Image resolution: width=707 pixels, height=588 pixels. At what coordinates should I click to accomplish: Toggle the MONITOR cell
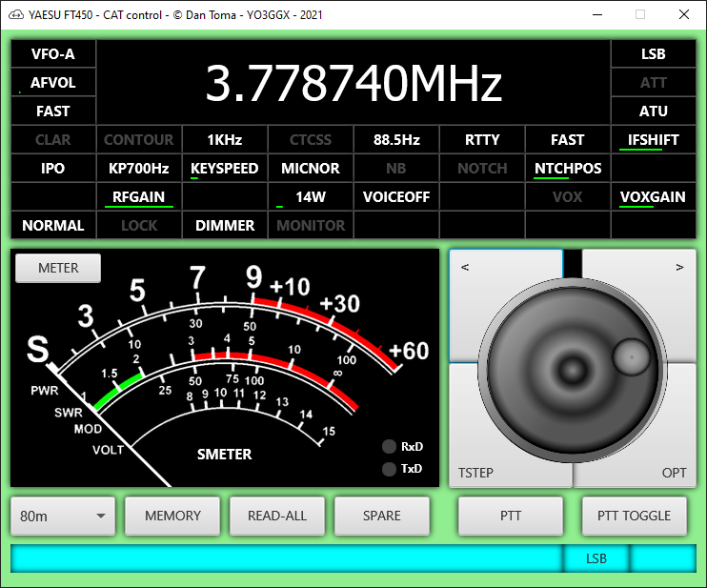[311, 225]
